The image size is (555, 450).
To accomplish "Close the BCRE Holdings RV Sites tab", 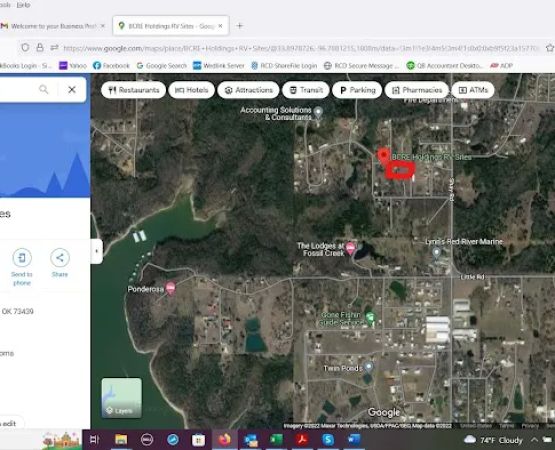I will [x=220, y=26].
